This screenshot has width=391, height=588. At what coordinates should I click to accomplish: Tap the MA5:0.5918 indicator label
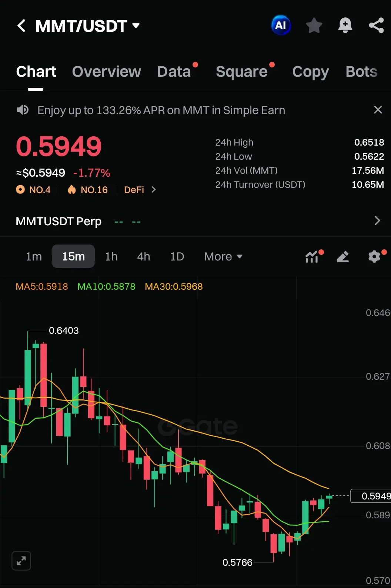[x=42, y=286]
